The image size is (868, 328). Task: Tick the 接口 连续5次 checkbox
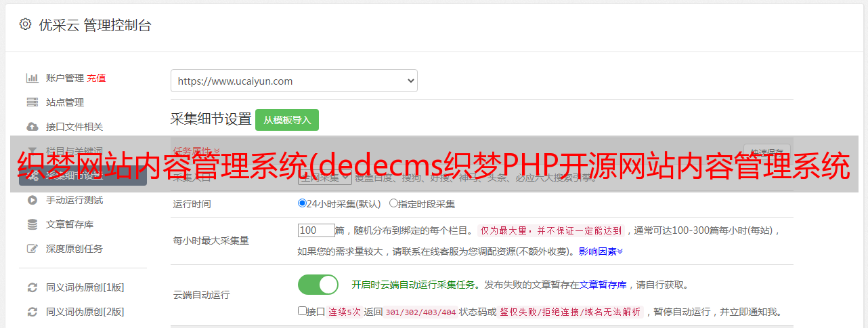pyautogui.click(x=302, y=311)
